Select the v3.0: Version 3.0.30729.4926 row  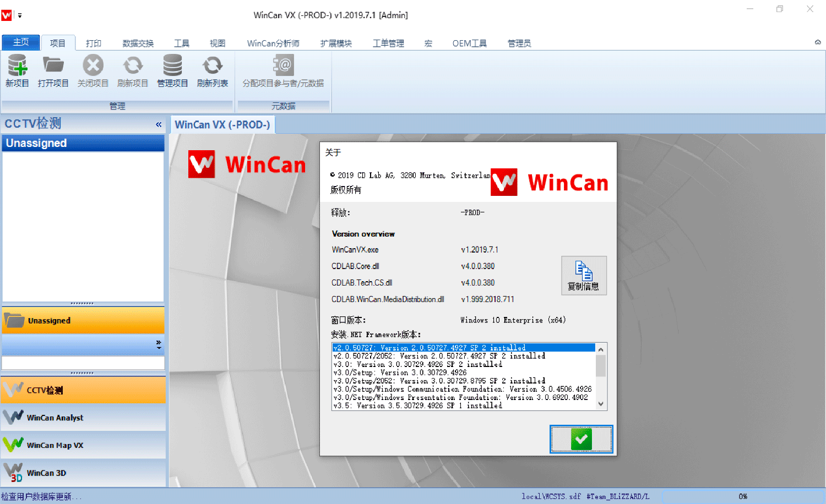tap(464, 364)
